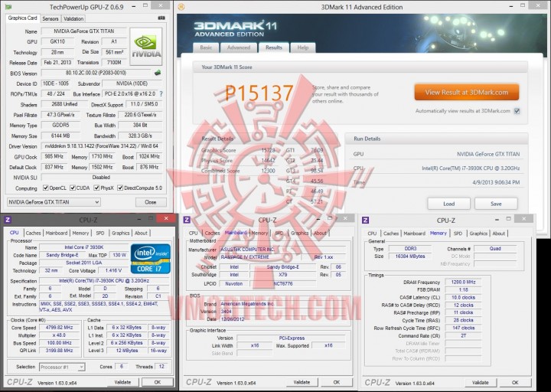The image size is (551, 392).
Task: Click the GPU-Z title bar app icon
Action: (x=8, y=7)
